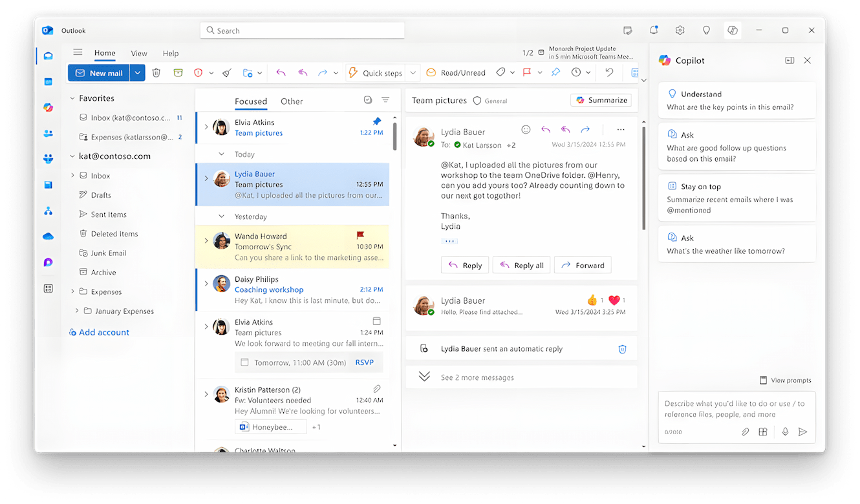Open the Mail icon in left rail

tap(48, 56)
